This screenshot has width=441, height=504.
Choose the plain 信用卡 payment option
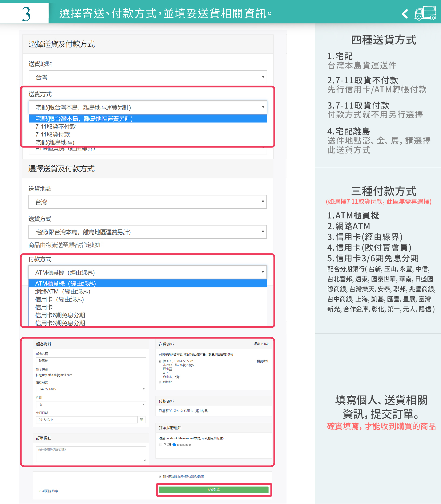pyautogui.click(x=148, y=307)
